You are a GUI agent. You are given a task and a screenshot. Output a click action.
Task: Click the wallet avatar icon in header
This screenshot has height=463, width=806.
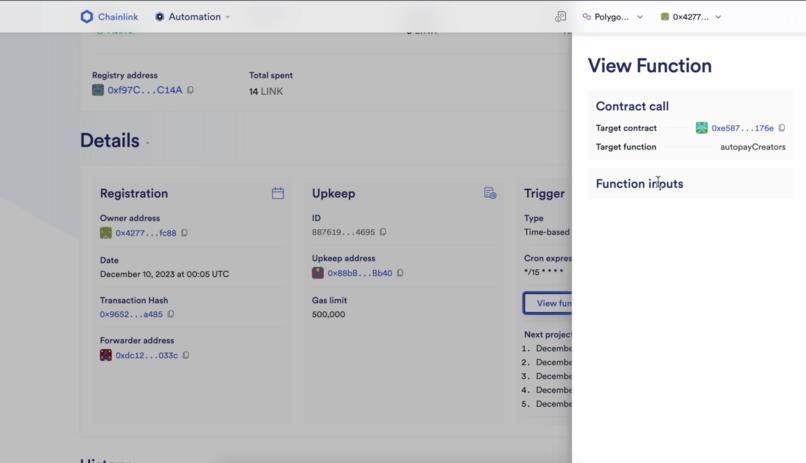(x=665, y=16)
